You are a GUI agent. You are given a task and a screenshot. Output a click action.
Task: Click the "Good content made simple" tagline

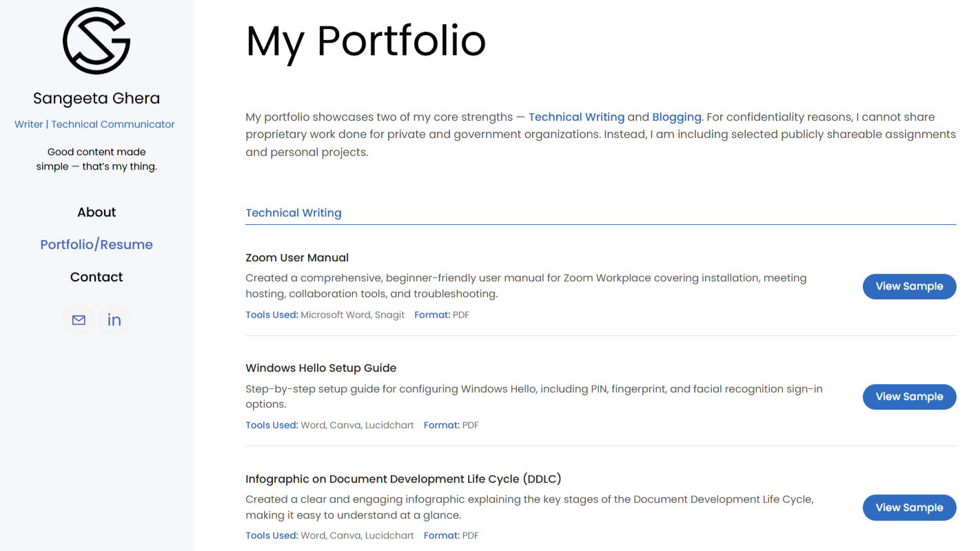(96, 159)
